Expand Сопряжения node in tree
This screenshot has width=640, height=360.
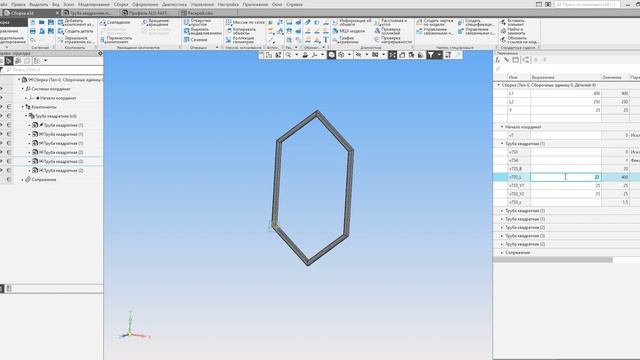pos(23,180)
